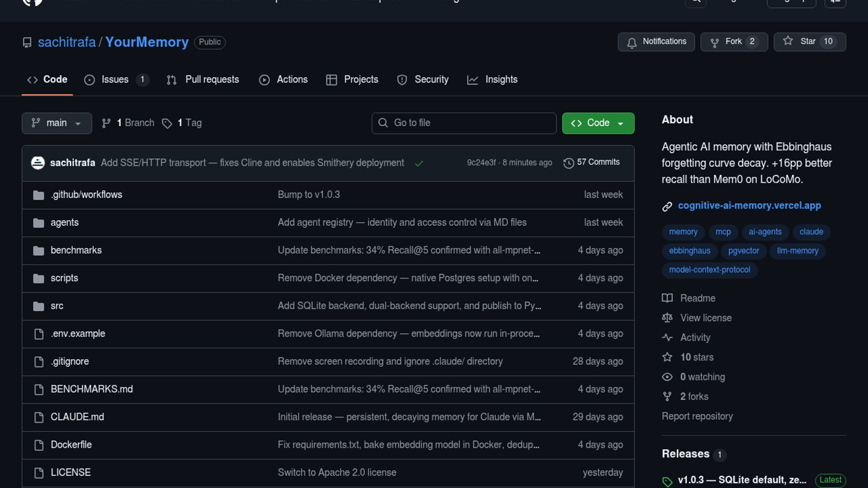Screen dimensions: 868x488
Task: Open the 1 Tag link
Action: coord(189,123)
